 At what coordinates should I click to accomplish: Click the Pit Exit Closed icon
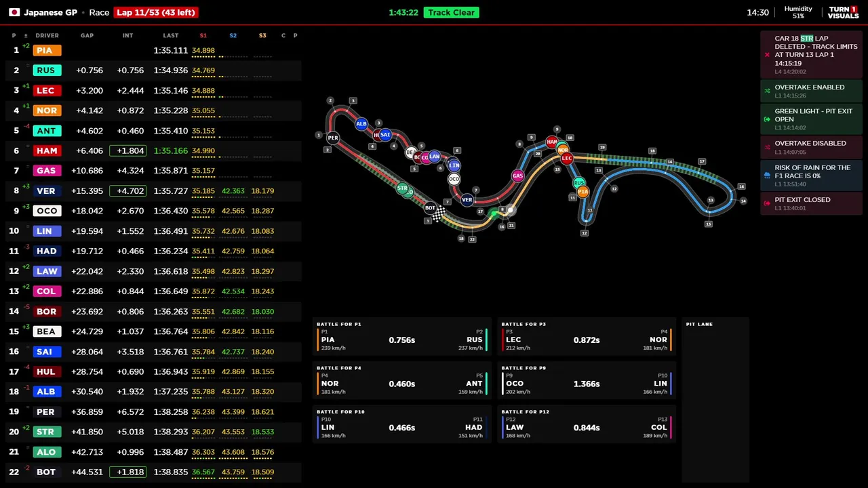tap(767, 203)
